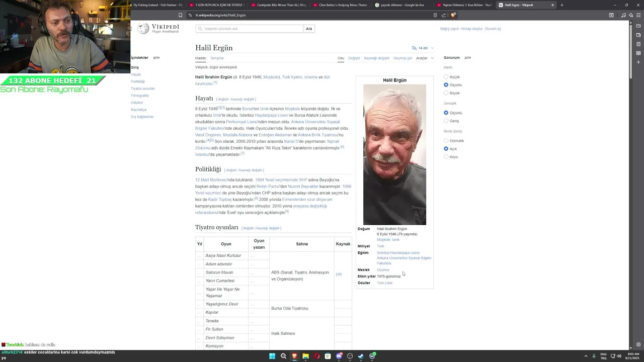Close the Halil Ergün Wikipedia tab
The image size is (644, 362).
pos(552,5)
